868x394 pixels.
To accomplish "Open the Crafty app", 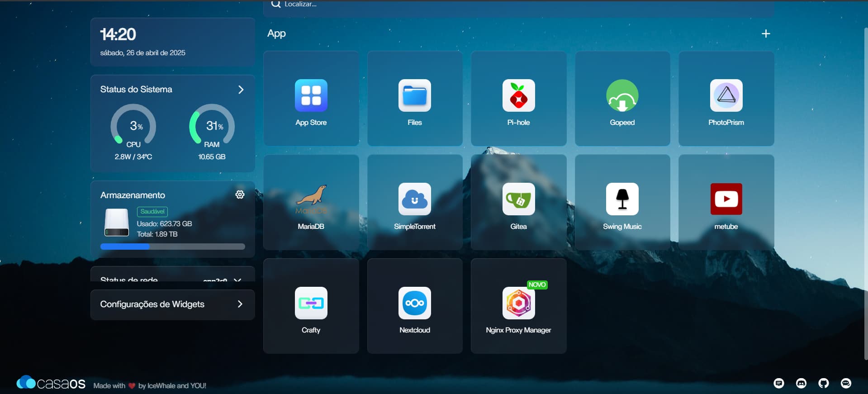I will pos(311,304).
